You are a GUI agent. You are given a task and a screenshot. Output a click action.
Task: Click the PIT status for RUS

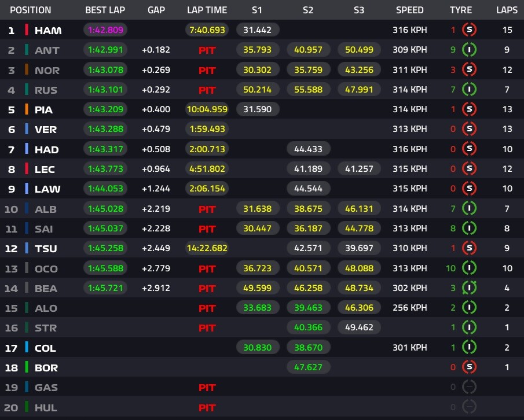click(x=207, y=90)
